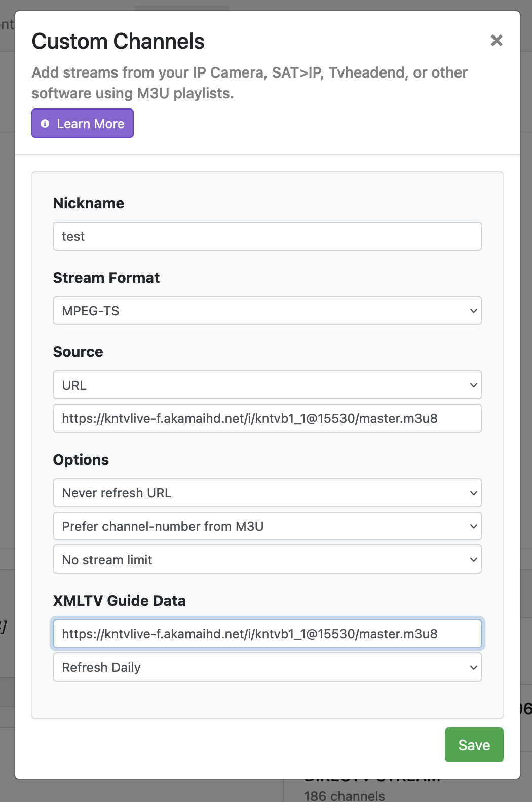Save the custom channel settings
The width and height of the screenshot is (532, 802).
tap(474, 745)
